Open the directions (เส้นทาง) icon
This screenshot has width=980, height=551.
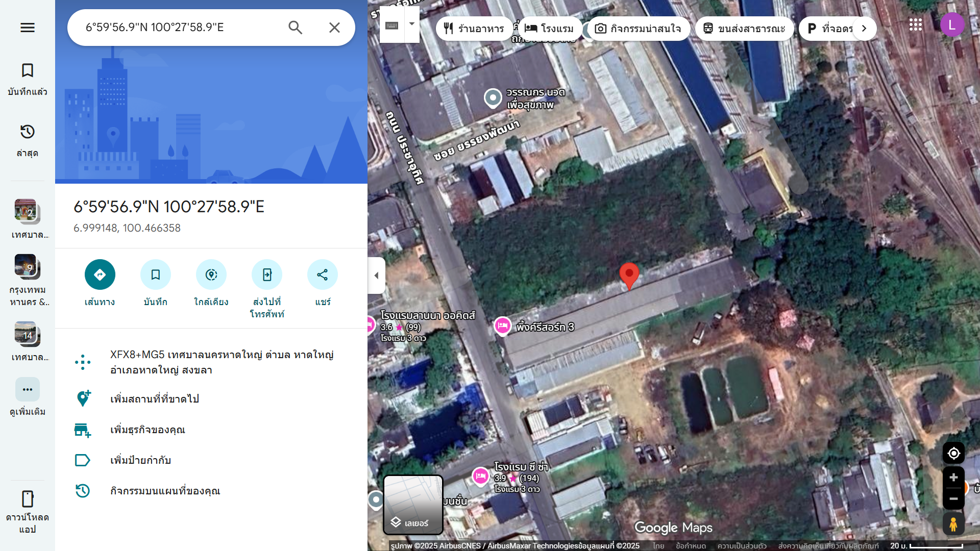[100, 274]
